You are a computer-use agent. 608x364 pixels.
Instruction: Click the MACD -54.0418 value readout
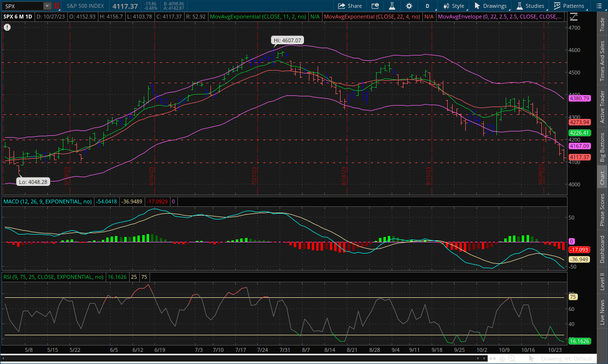pos(106,201)
